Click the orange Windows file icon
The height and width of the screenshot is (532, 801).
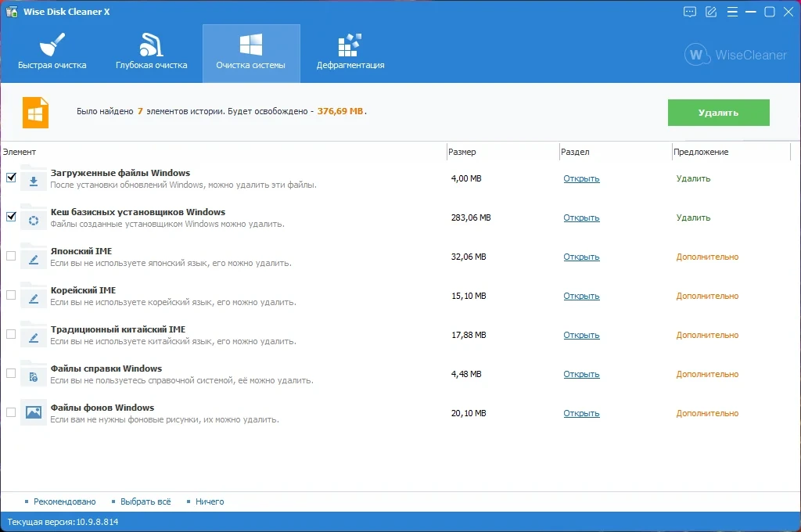[35, 113]
